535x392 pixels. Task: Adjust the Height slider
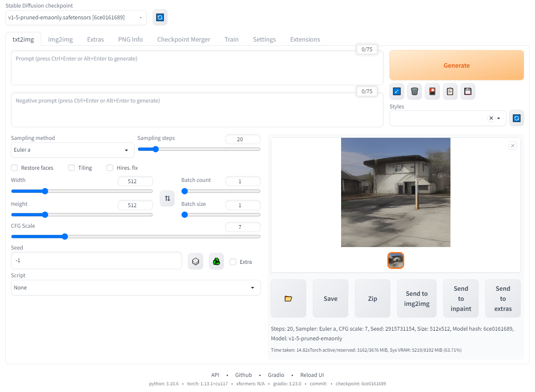tap(82, 215)
